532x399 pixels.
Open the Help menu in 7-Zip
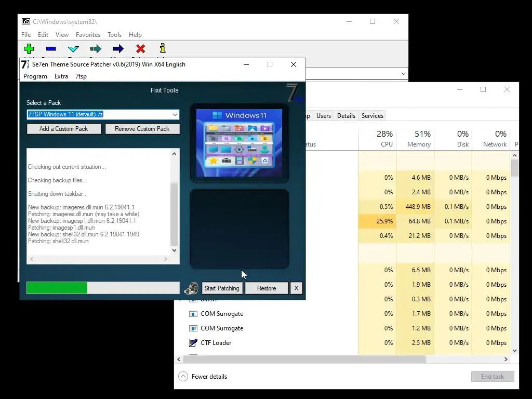135,35
